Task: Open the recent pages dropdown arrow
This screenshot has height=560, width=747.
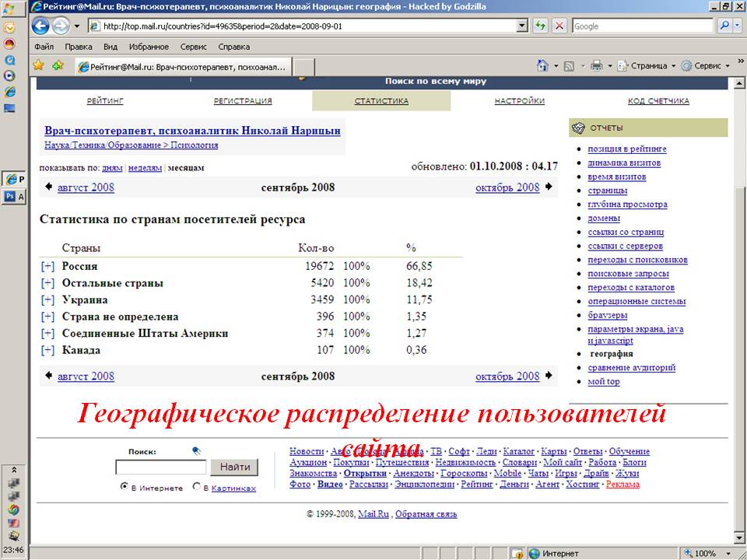Action: click(77, 26)
